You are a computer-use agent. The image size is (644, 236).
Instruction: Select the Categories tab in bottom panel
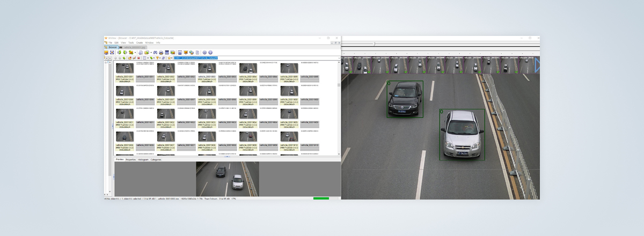(156, 159)
